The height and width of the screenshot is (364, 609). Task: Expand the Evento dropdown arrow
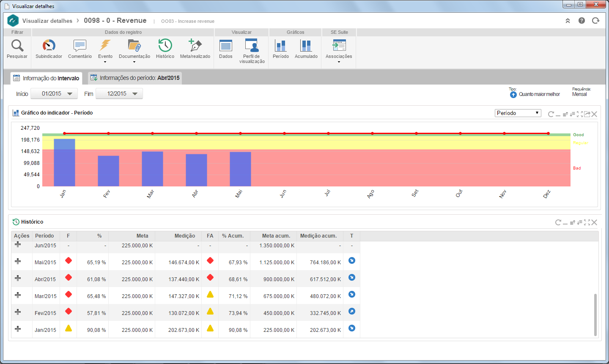coord(105,62)
